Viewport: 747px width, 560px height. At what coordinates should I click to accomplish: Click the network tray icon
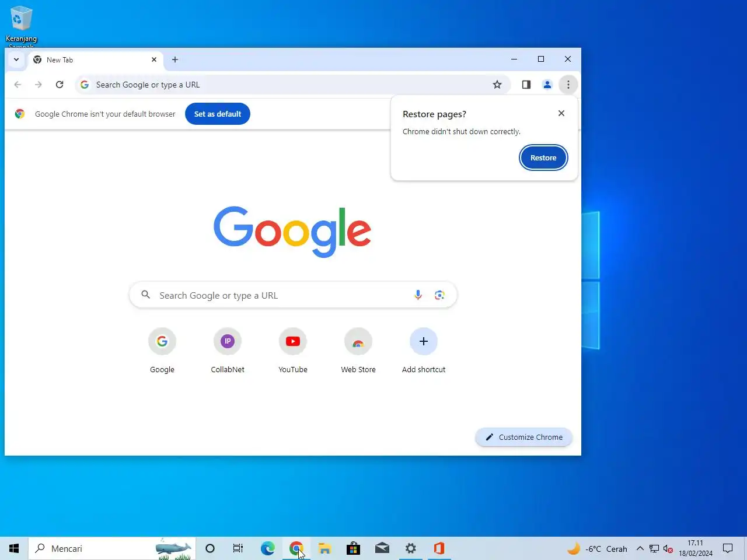pos(654,549)
